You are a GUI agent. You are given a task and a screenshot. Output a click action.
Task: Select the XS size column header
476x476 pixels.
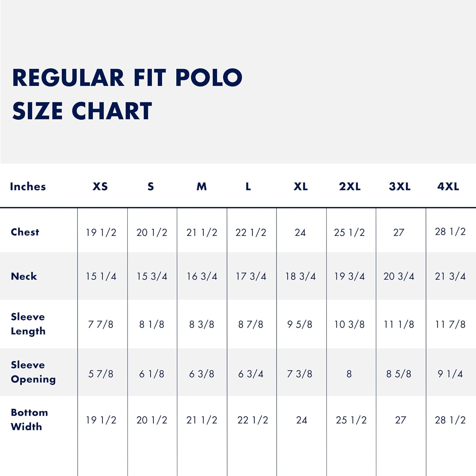100,186
